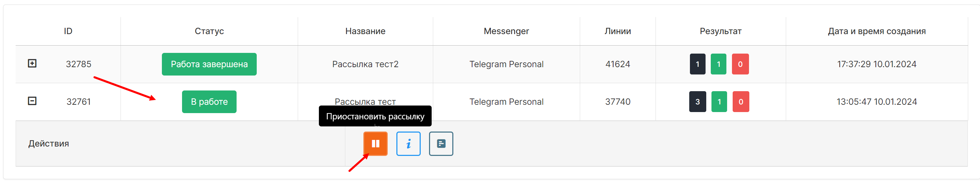Sort by the ID column header
Screen dimensions: 980x182
click(x=68, y=31)
